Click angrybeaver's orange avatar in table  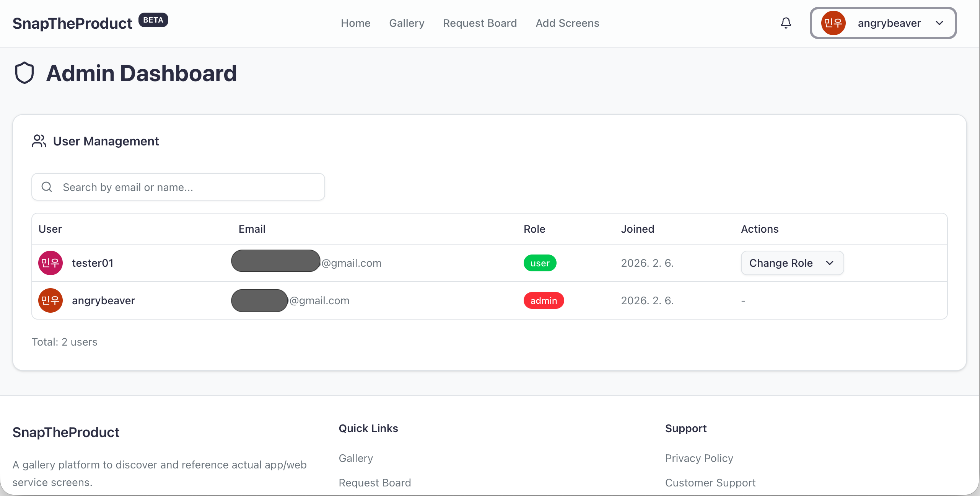click(x=50, y=300)
